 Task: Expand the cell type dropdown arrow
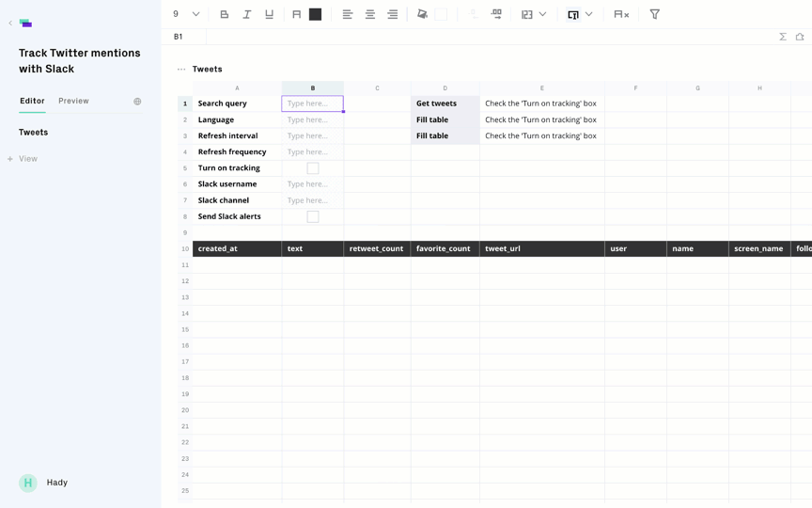(589, 14)
